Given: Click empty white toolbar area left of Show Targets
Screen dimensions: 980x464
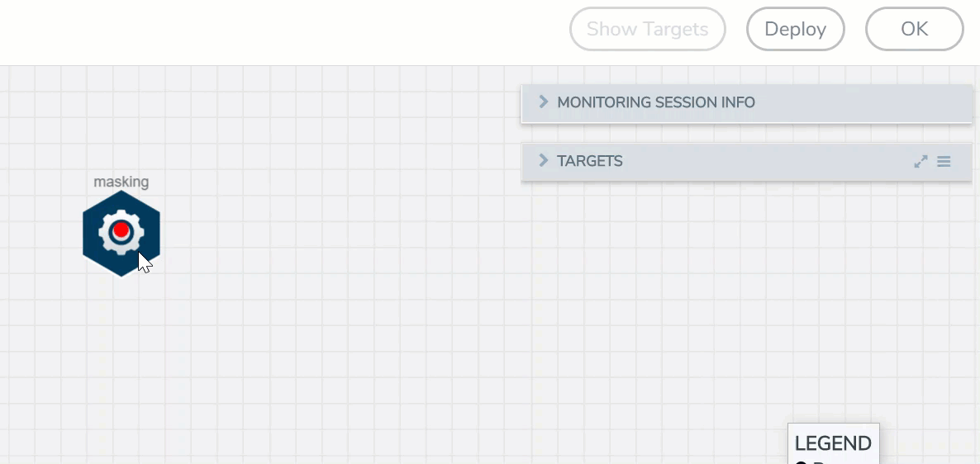Looking at the screenshot, I should pyautogui.click(x=289, y=31).
